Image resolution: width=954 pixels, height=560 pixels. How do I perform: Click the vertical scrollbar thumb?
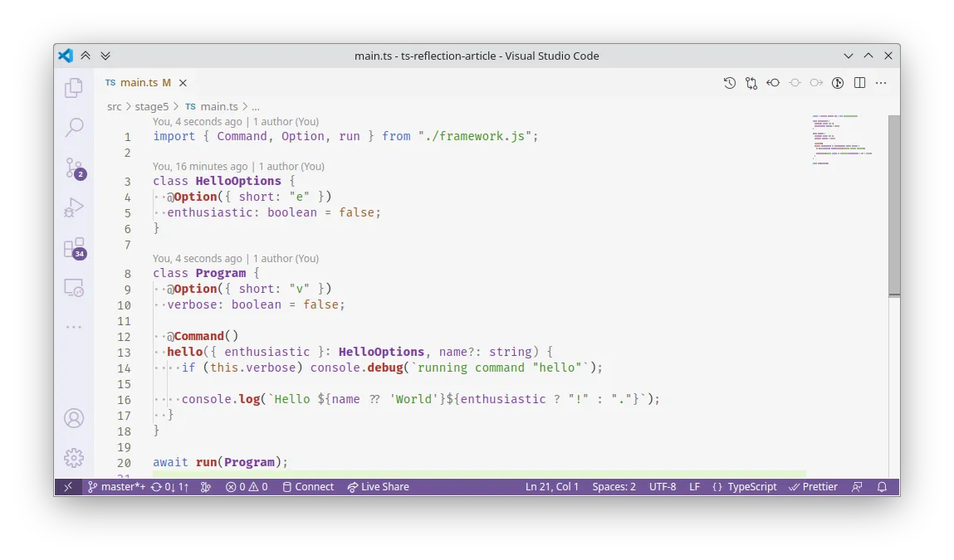893,206
